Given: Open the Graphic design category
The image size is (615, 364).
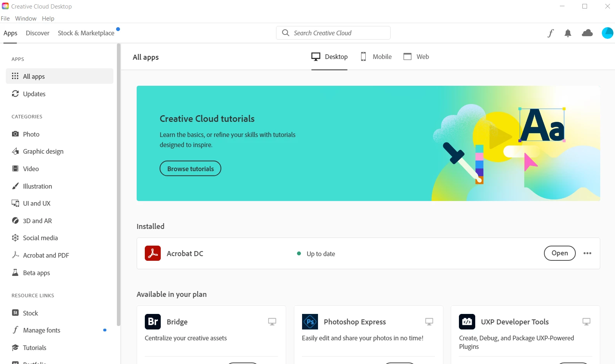Looking at the screenshot, I should coord(59,151).
